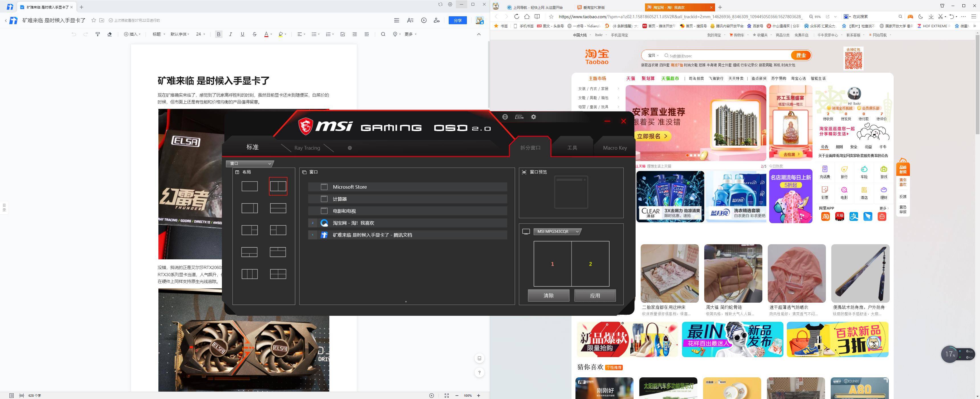Open collaborator permissions icon in Tencent Docs

(x=437, y=20)
